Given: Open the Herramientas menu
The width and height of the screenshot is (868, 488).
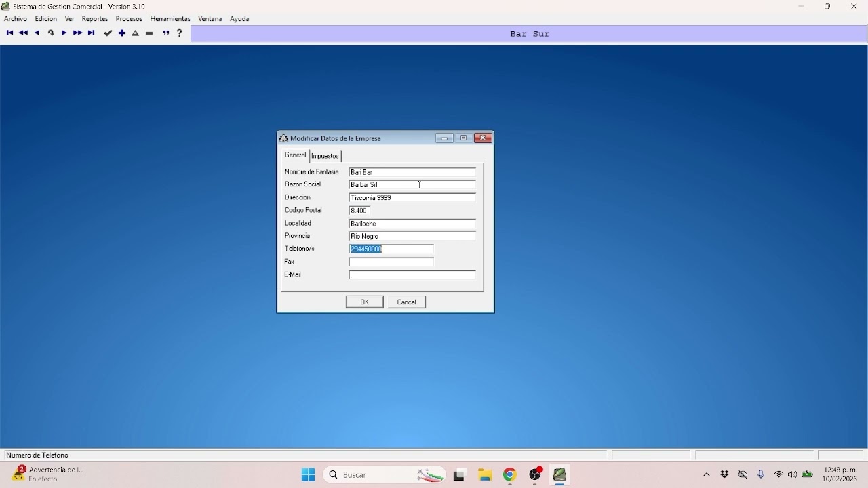Looking at the screenshot, I should pos(170,19).
